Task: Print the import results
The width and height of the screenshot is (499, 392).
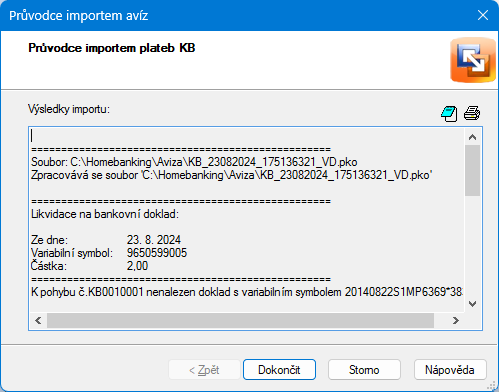Action: pos(472,113)
